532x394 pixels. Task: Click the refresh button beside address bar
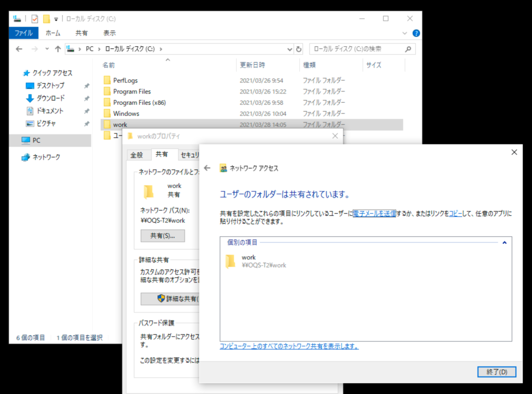pyautogui.click(x=299, y=49)
